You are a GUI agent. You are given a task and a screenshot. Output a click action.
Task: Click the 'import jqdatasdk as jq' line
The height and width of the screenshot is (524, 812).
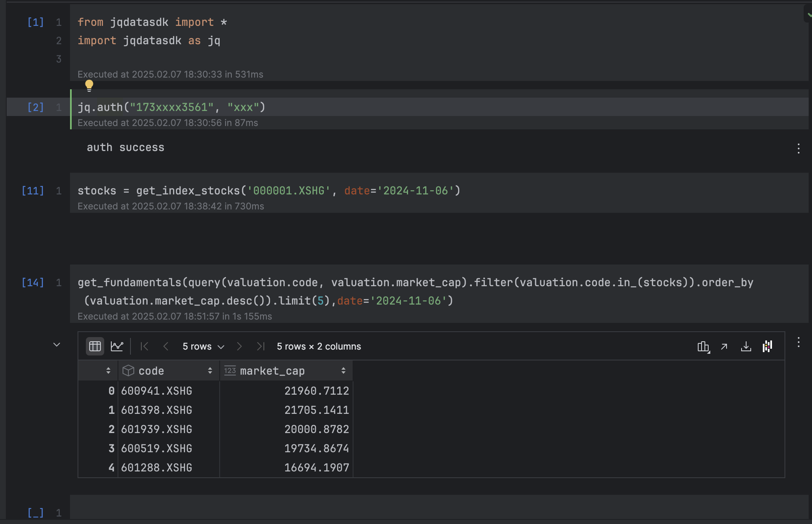[149, 40]
